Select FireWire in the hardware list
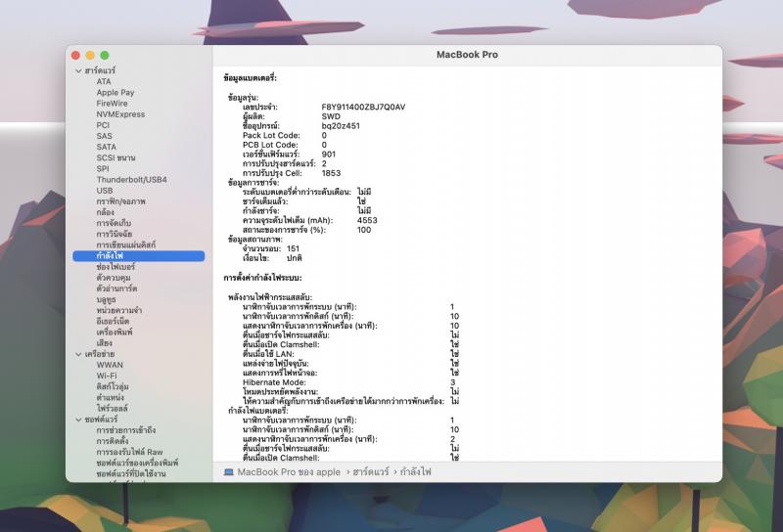 (112, 104)
